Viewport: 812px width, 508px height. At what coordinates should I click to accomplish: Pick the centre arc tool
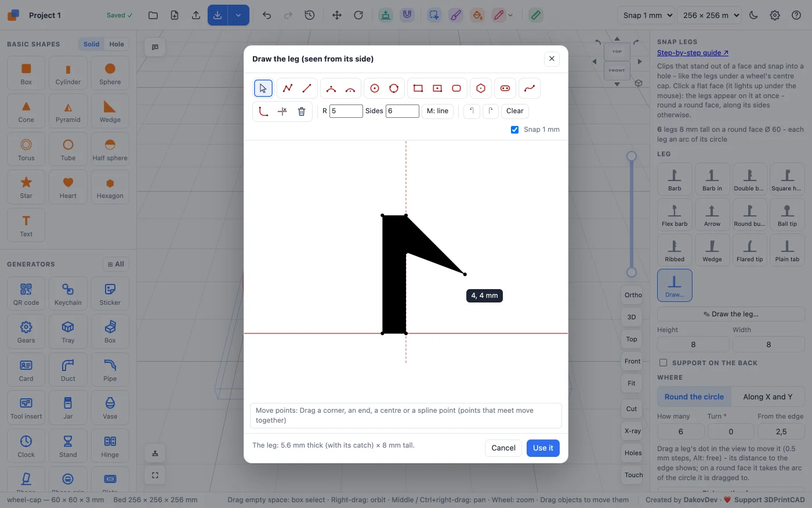(x=350, y=88)
